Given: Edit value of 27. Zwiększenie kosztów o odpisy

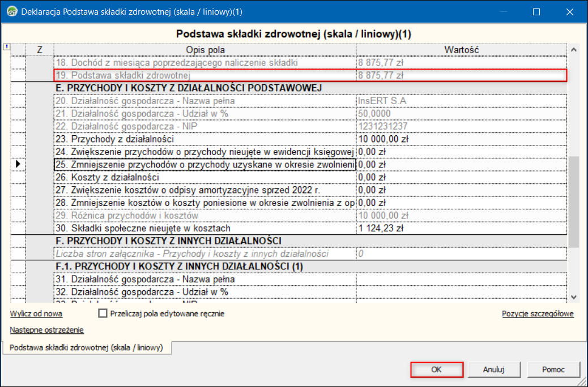Looking at the screenshot, I should click(462, 190).
